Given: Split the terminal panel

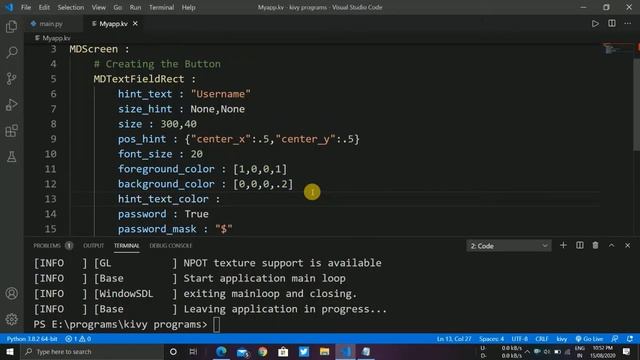Looking at the screenshot, I should coord(580,245).
